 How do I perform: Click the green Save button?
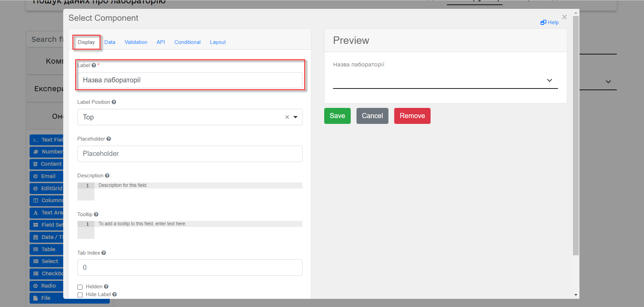pos(337,116)
